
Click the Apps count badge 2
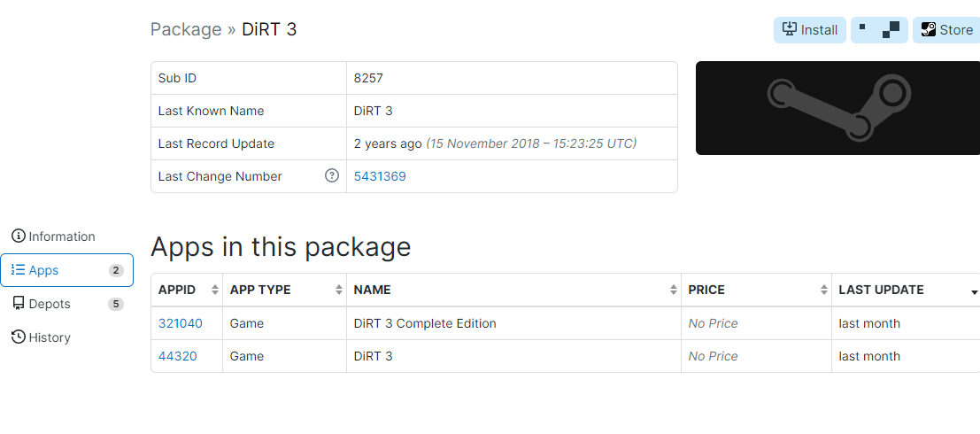[x=116, y=271]
